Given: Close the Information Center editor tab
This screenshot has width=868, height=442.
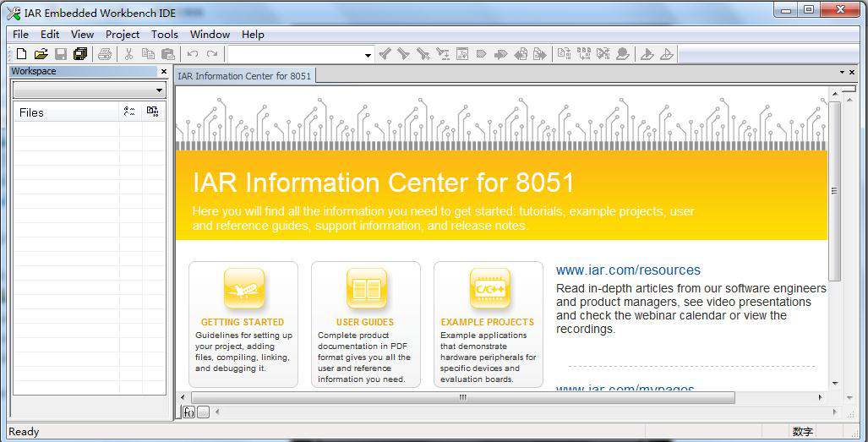Looking at the screenshot, I should pos(852,73).
